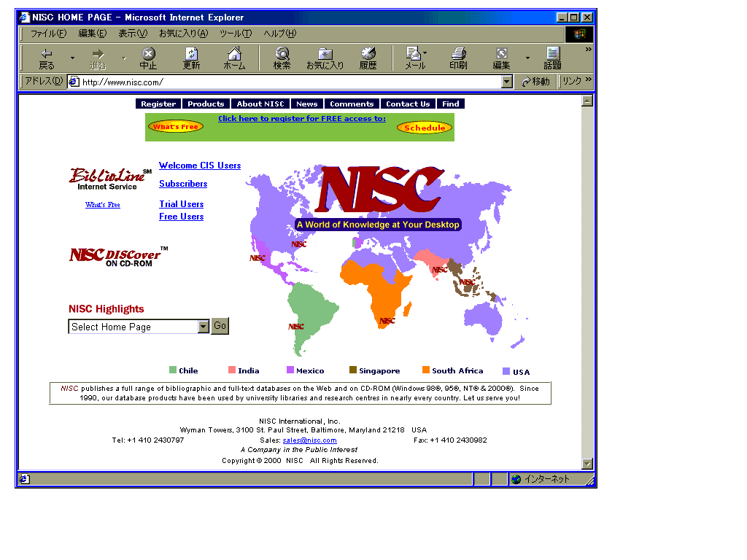The width and height of the screenshot is (747, 560).
Task: Click the NISC marker on India
Action: 440,270
